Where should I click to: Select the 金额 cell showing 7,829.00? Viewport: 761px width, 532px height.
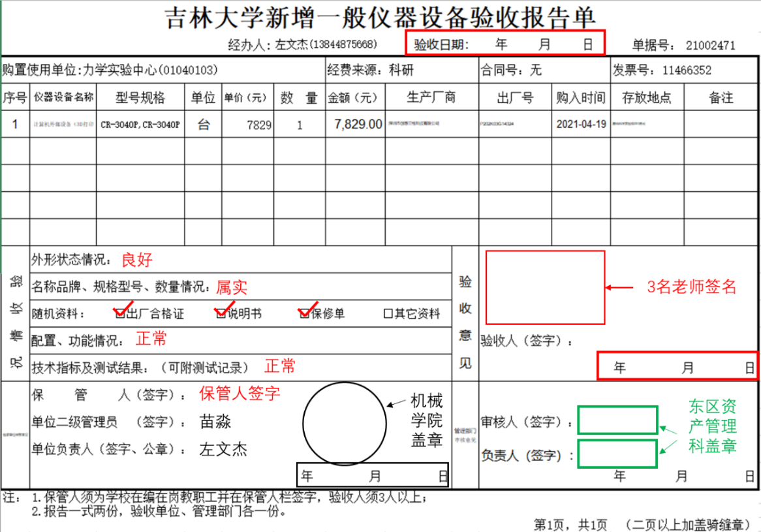pyautogui.click(x=354, y=125)
